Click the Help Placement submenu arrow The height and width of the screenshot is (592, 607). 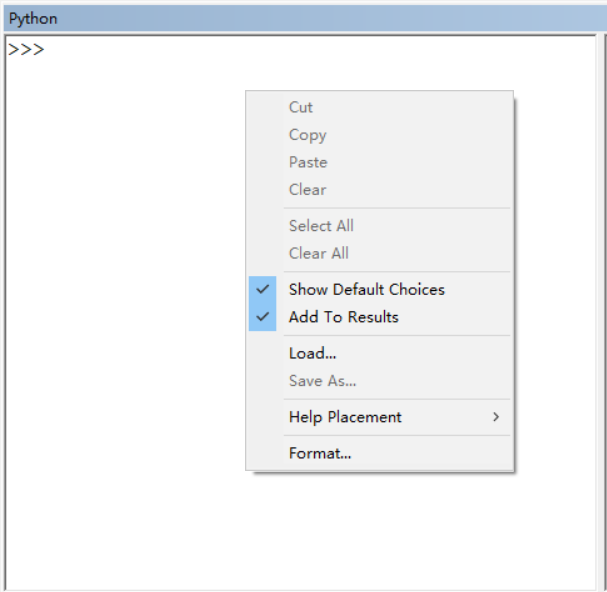496,417
